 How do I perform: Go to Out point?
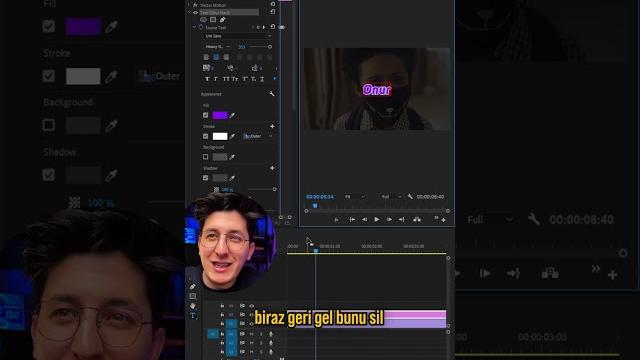[x=402, y=220]
